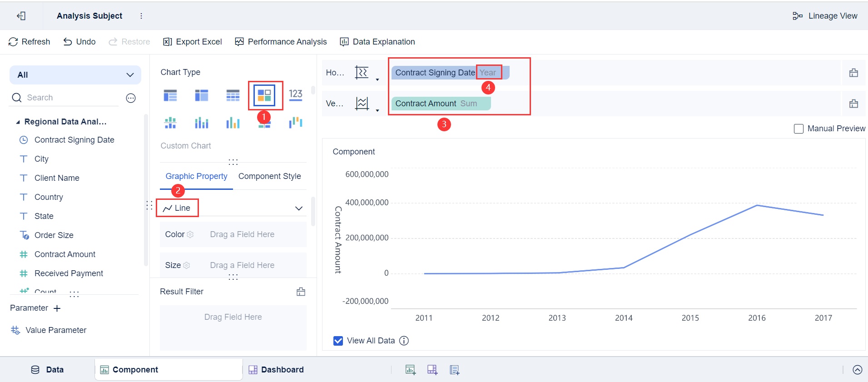Screen dimensions: 868x382
Task: Switch to the Dashboard tab
Action: click(x=276, y=370)
